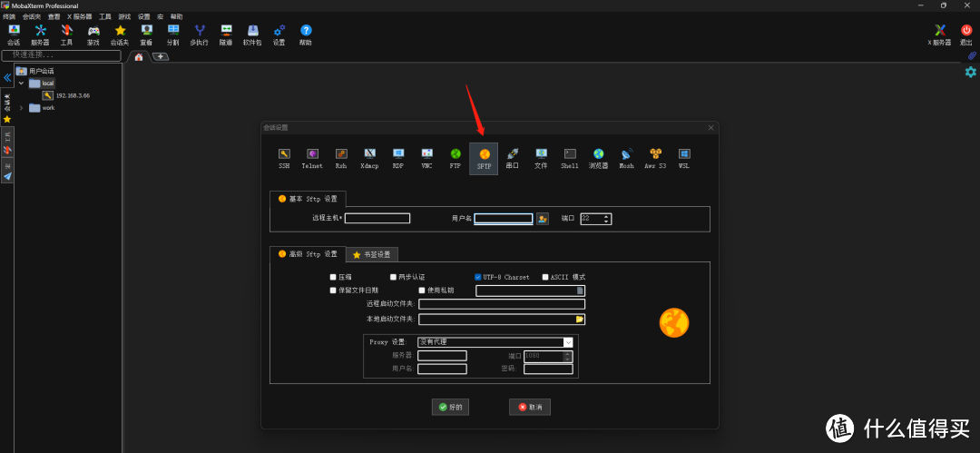Open the 宏 (Macros) menu
Image resolution: width=980 pixels, height=453 pixels.
(160, 17)
